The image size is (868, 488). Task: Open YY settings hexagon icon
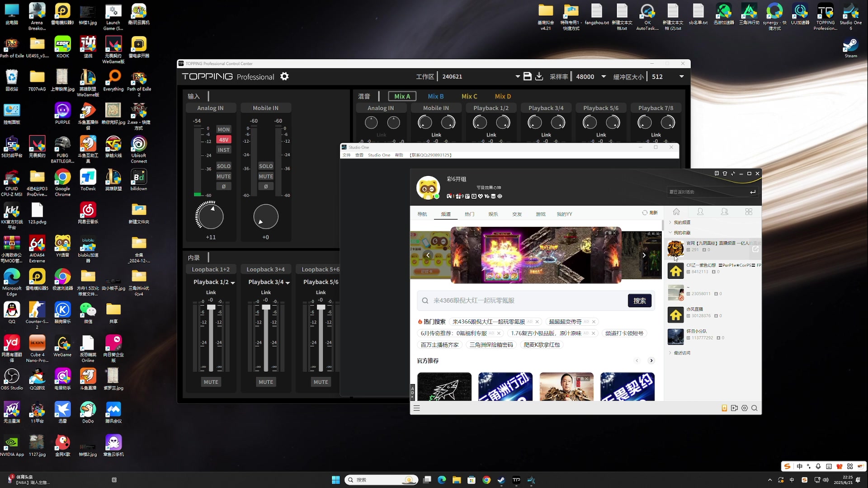point(745,408)
